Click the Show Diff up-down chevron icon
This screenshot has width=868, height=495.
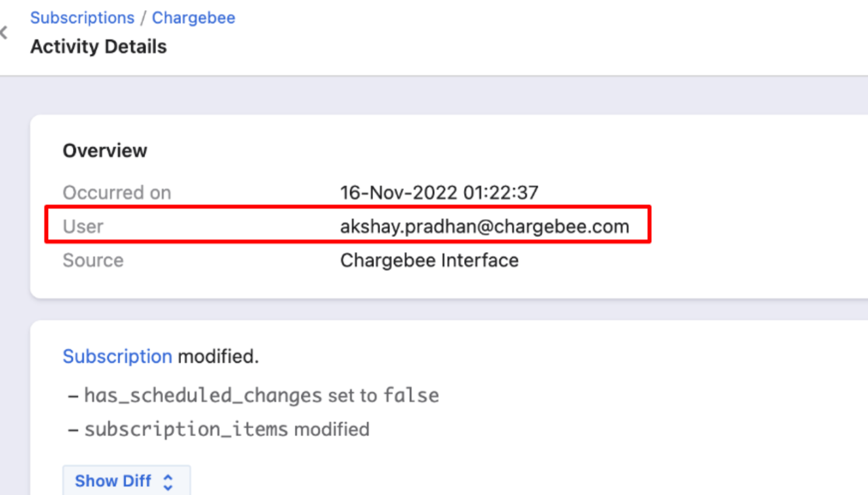[168, 482]
